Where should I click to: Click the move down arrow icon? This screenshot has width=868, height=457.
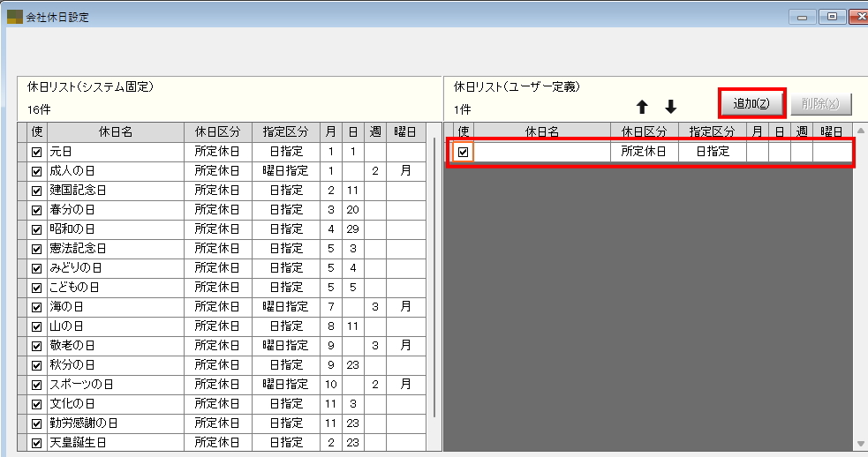point(670,107)
